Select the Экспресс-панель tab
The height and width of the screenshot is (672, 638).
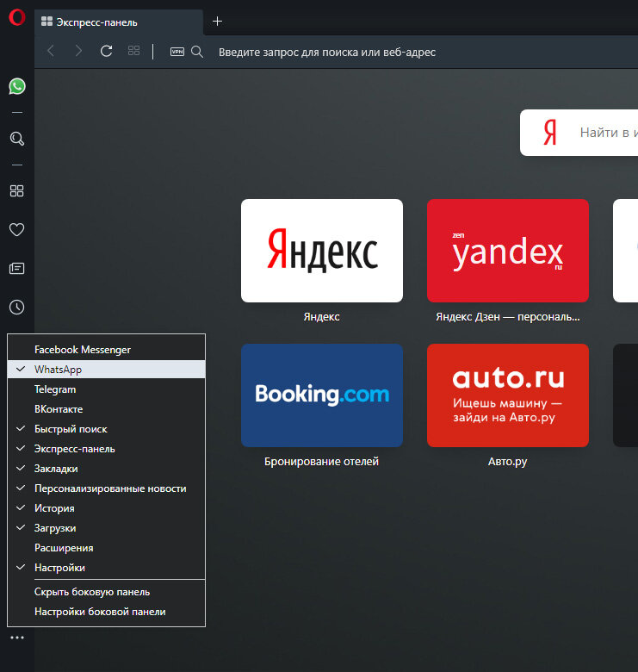[119, 22]
